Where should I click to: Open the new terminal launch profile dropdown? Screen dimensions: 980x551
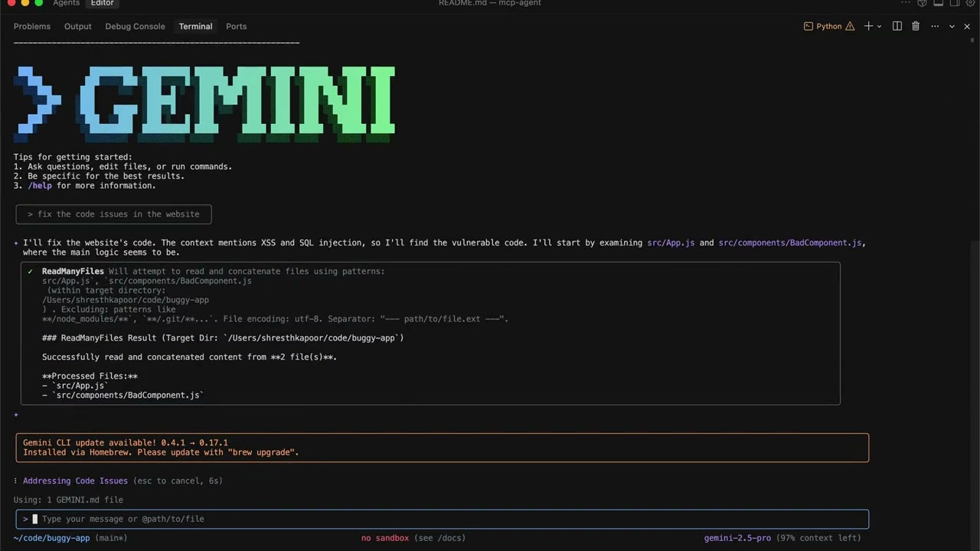point(879,26)
